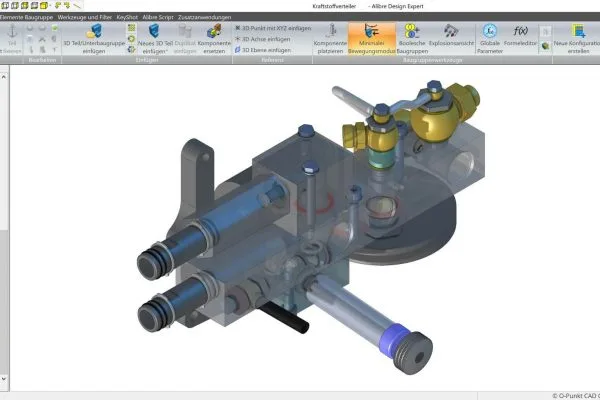
Task: Click the greyed-out Duplikat einfügen icon
Action: pos(185,31)
